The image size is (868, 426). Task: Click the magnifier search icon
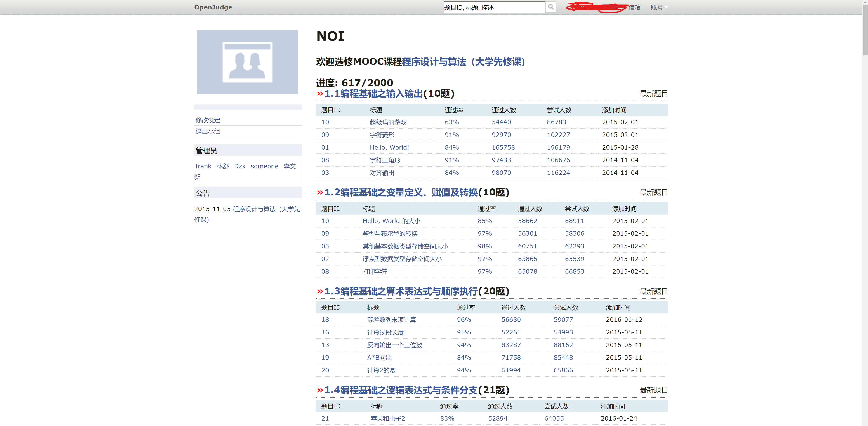tap(551, 7)
